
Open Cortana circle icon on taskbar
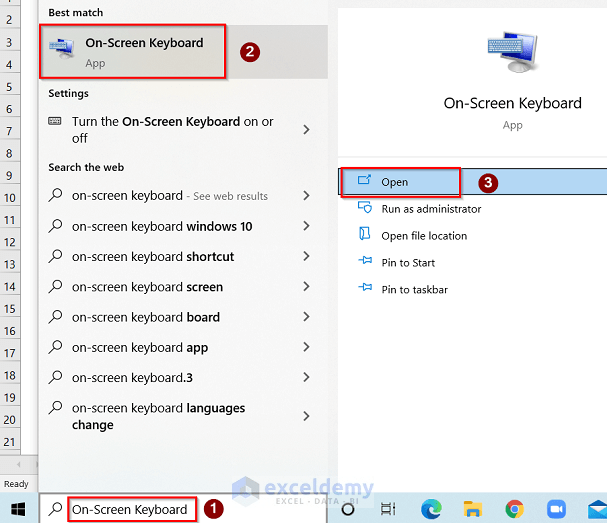348,509
